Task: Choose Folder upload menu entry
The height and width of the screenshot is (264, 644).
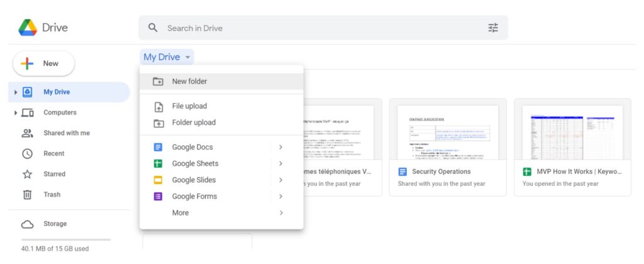Action: click(194, 122)
